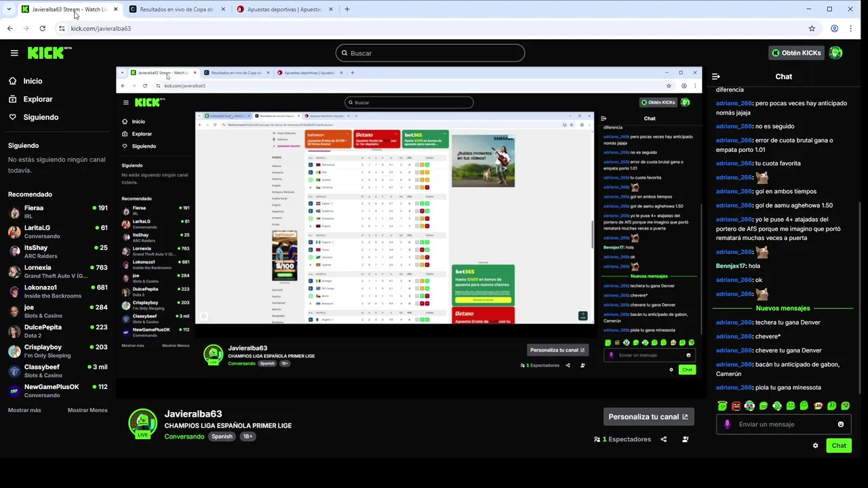Open Classybeef recommended channel
This screenshot has width=868, height=488.
click(x=58, y=371)
